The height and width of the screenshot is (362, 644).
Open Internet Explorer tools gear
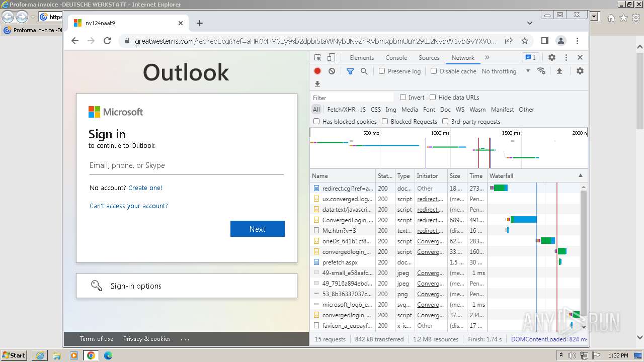[x=636, y=18]
